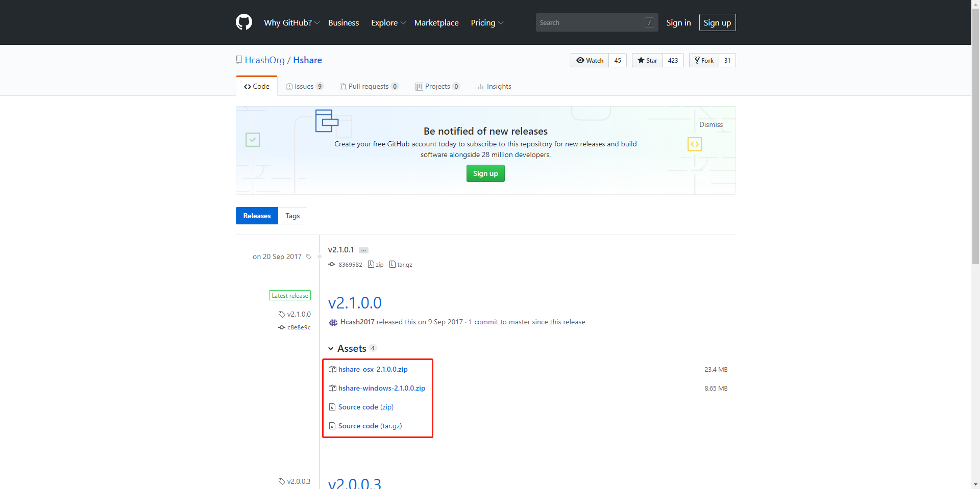Image resolution: width=980 pixels, height=489 pixels.
Task: Open the HcashOrg organization link
Action: (265, 60)
